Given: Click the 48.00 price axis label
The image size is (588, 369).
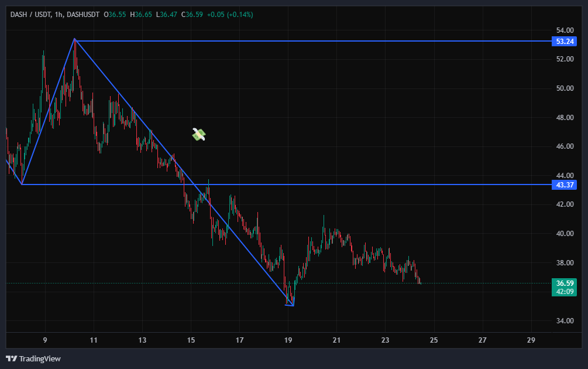Looking at the screenshot, I should click(565, 118).
